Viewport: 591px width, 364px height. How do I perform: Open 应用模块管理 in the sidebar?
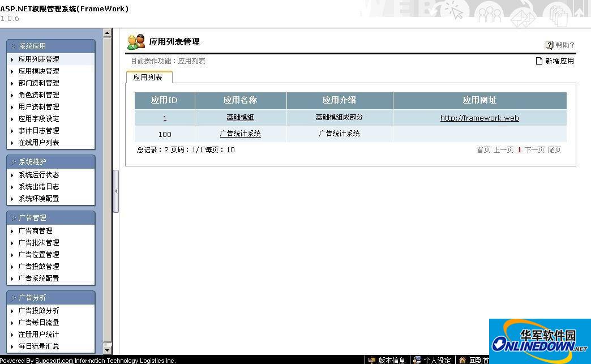tap(39, 71)
